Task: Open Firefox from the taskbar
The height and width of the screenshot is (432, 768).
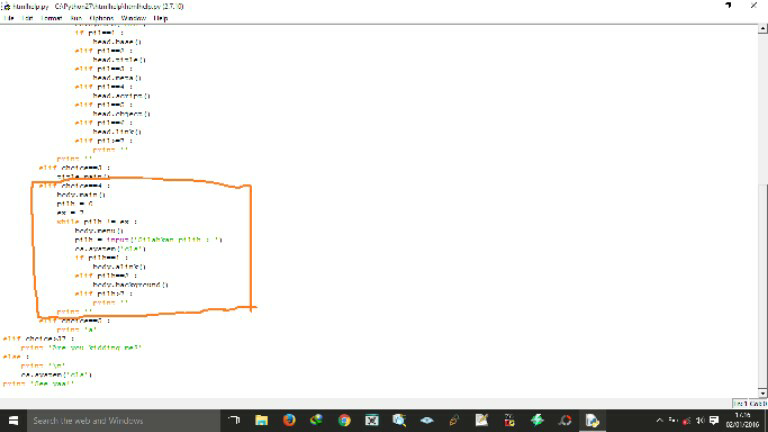Action: pyautogui.click(x=289, y=420)
